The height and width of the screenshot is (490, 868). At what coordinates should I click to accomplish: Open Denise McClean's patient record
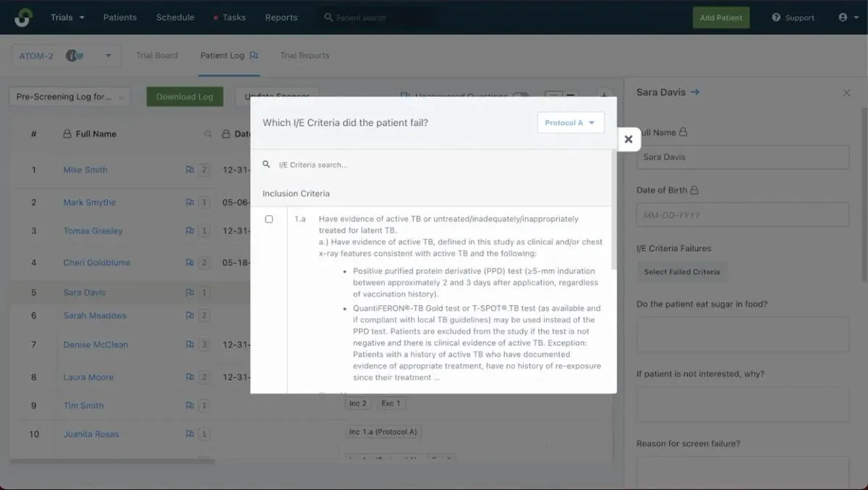tap(95, 345)
